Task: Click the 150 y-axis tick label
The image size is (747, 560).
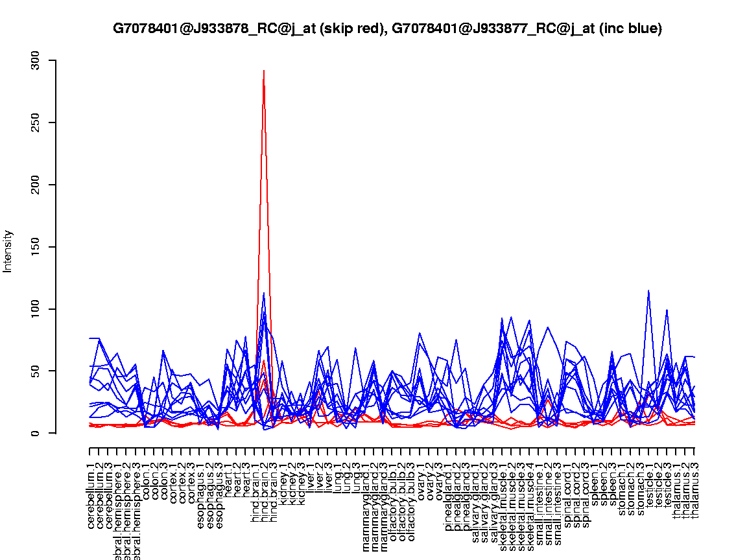Action: 35,247
